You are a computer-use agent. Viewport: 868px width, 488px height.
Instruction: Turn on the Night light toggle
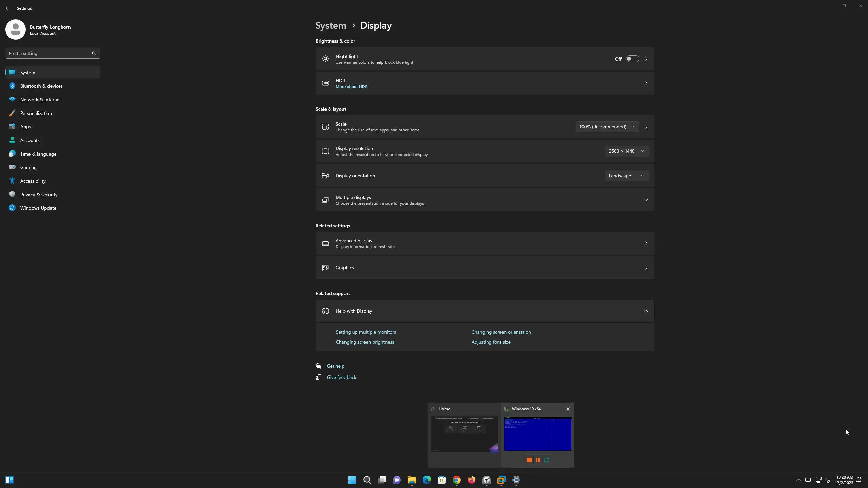(x=632, y=59)
